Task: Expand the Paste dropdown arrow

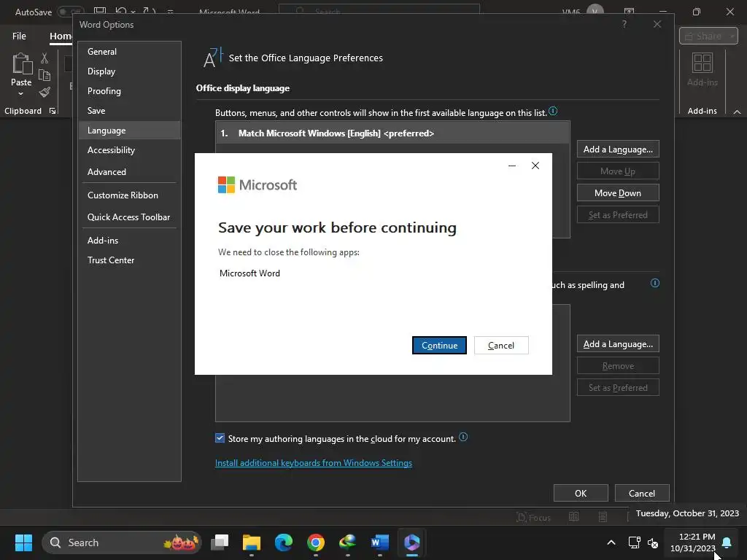Action: pos(21,94)
